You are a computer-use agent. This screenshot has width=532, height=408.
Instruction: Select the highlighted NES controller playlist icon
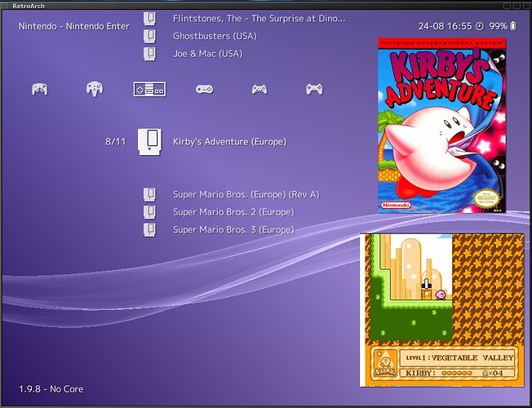pyautogui.click(x=149, y=89)
